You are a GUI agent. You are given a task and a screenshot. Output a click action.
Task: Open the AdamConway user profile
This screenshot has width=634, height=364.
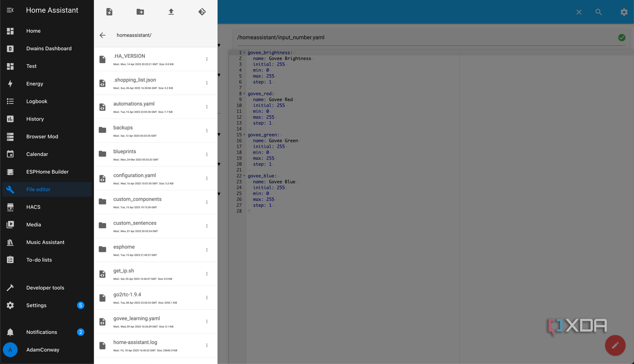pos(47,350)
